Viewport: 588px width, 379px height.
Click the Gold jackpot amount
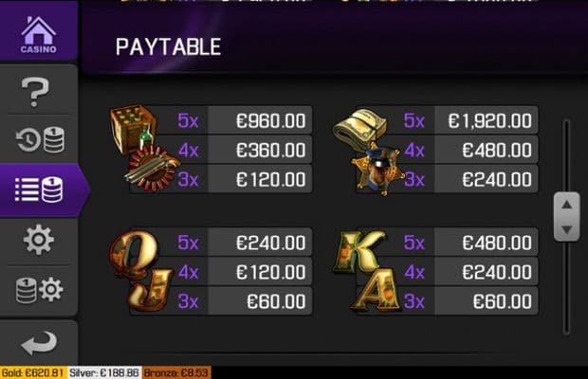33,372
